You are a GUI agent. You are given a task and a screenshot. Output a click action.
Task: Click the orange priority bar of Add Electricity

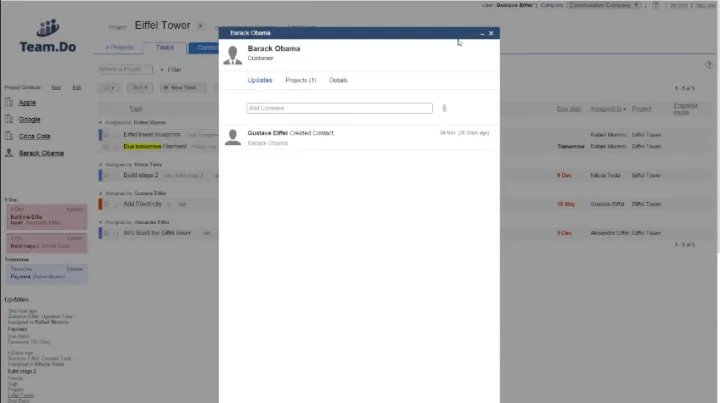click(100, 204)
